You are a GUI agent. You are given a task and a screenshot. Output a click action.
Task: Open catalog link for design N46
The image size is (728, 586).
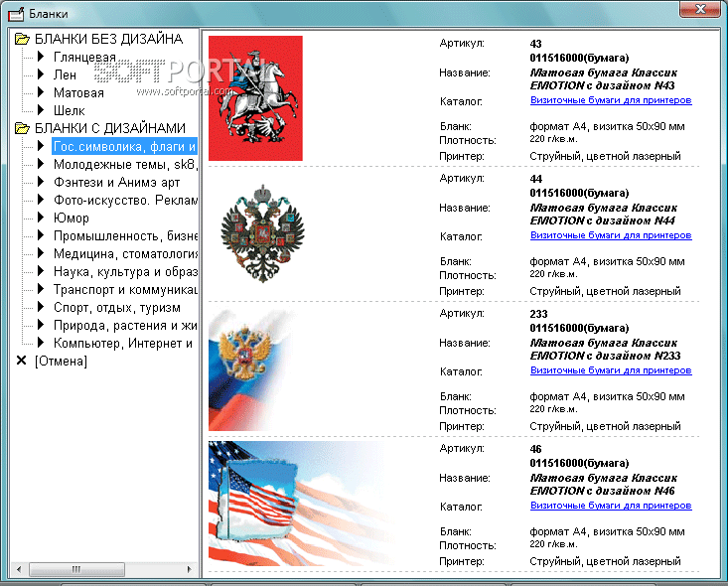click(x=611, y=506)
